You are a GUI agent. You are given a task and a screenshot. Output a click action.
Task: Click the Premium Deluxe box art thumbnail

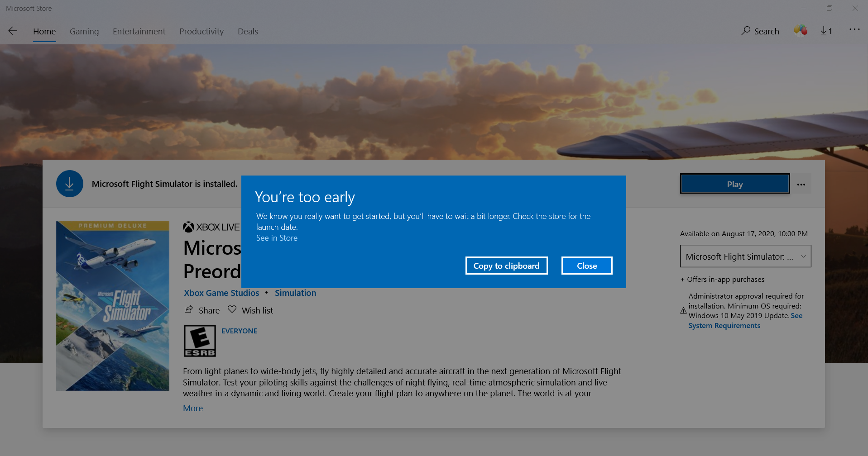(113, 306)
